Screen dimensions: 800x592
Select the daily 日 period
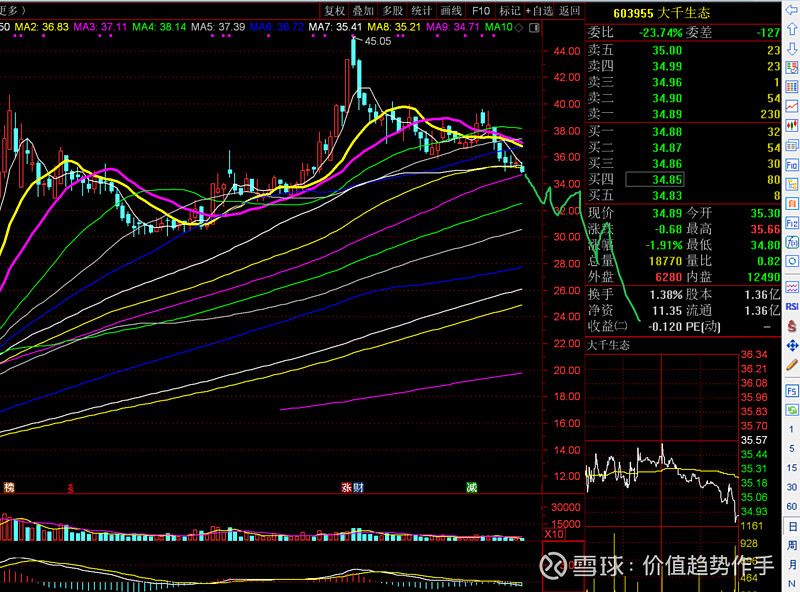pos(792,526)
